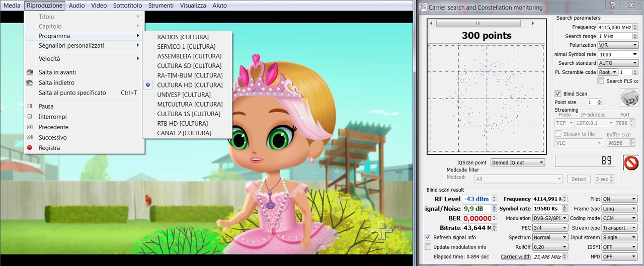Viewport: 644px width, 266px height.
Task: Open the IQScan point Demod IQ out dropdown
Action: [x=518, y=162]
